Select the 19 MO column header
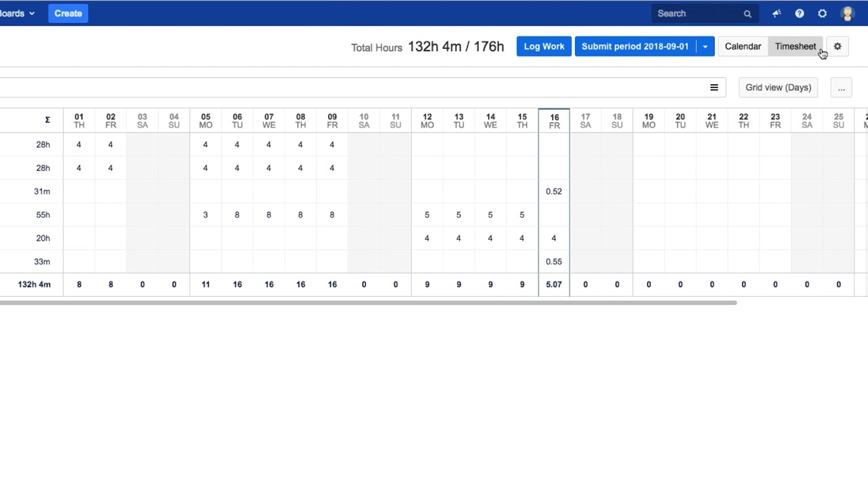Image resolution: width=868 pixels, height=488 pixels. pyautogui.click(x=649, y=121)
